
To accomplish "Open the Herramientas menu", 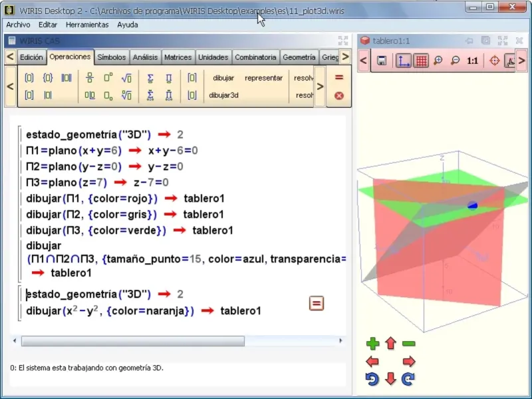I will click(87, 25).
